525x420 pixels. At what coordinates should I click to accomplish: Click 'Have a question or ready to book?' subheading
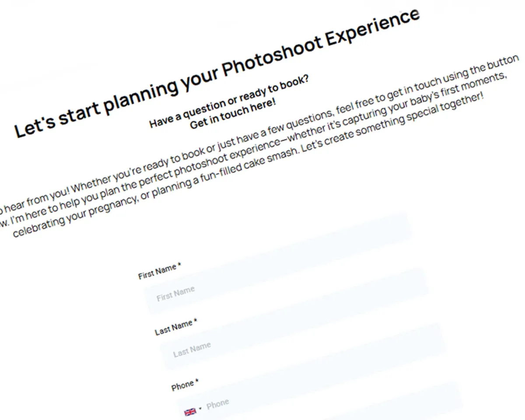pos(229,100)
